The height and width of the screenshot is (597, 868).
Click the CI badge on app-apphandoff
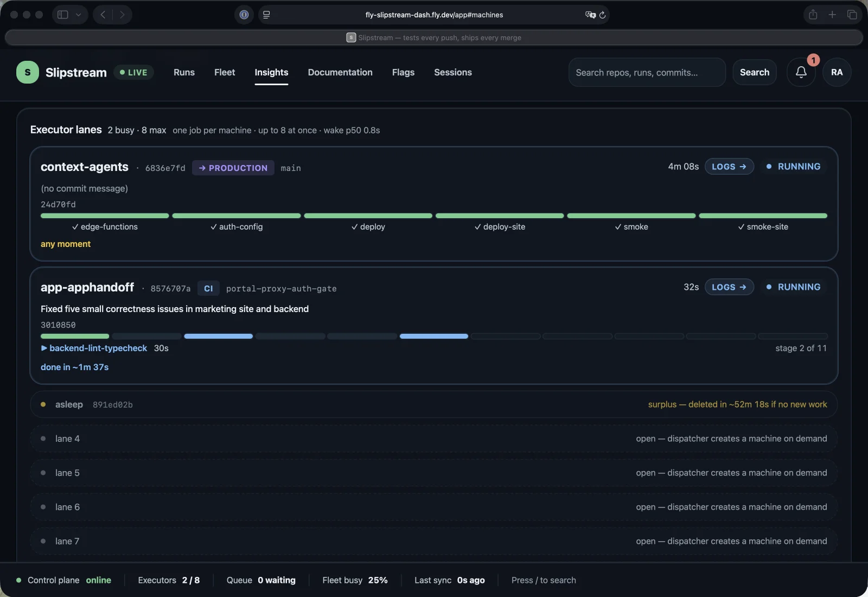point(208,288)
